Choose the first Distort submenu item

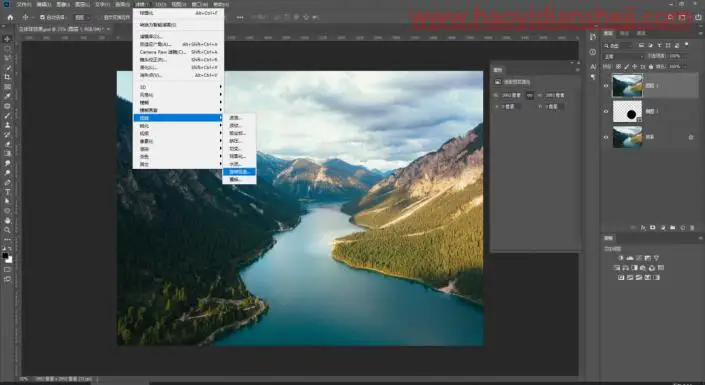[x=239, y=117]
